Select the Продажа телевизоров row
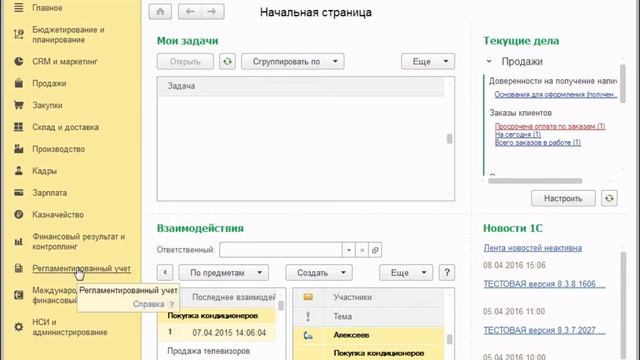 click(217, 351)
